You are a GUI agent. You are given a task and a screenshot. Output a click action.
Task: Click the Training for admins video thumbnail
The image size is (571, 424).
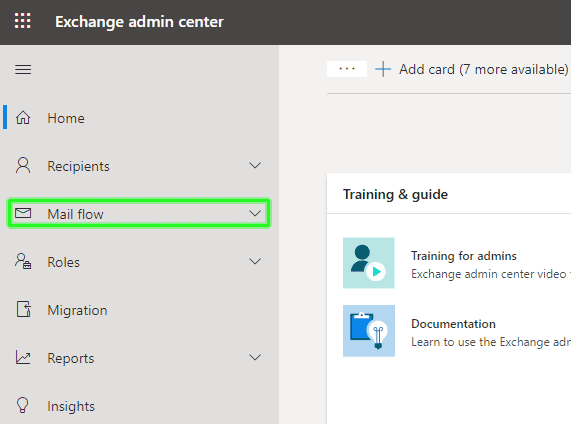[x=369, y=263]
